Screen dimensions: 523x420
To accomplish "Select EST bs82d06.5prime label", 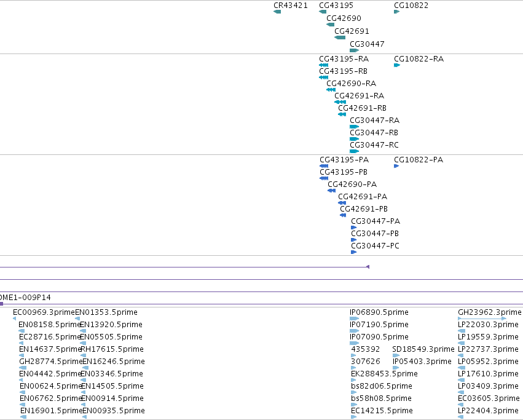I will click(382, 386).
